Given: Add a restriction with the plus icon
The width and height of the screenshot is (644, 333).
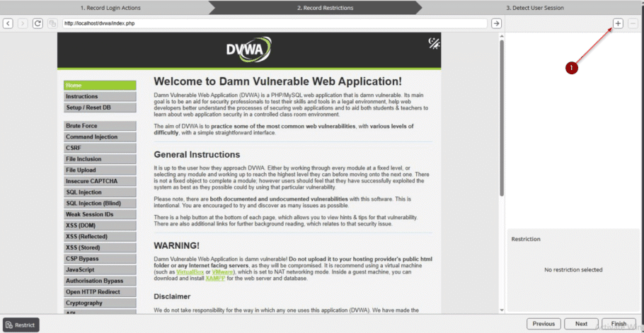Looking at the screenshot, I should (x=618, y=23).
